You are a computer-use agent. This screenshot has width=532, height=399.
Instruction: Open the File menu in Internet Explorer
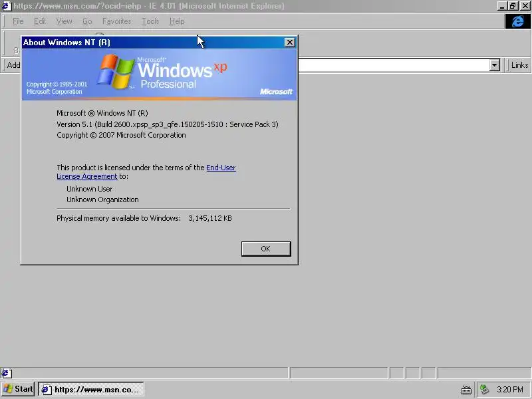pyautogui.click(x=18, y=21)
